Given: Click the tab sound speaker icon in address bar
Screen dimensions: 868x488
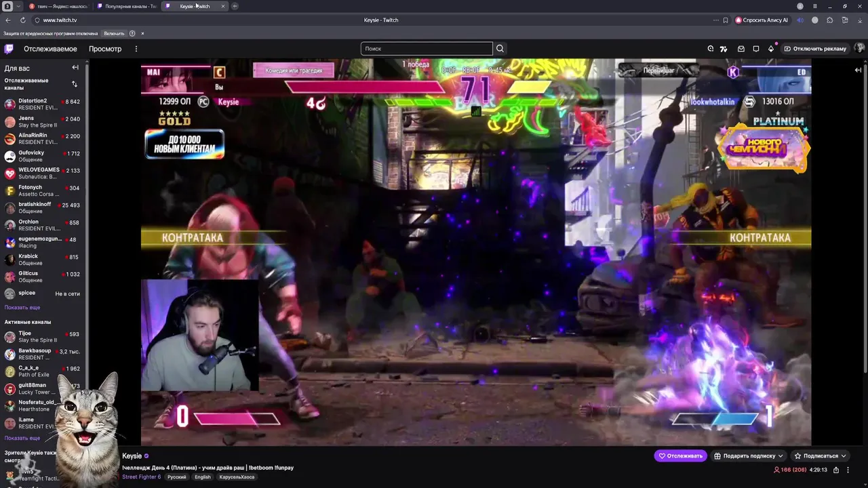Looking at the screenshot, I should [800, 20].
